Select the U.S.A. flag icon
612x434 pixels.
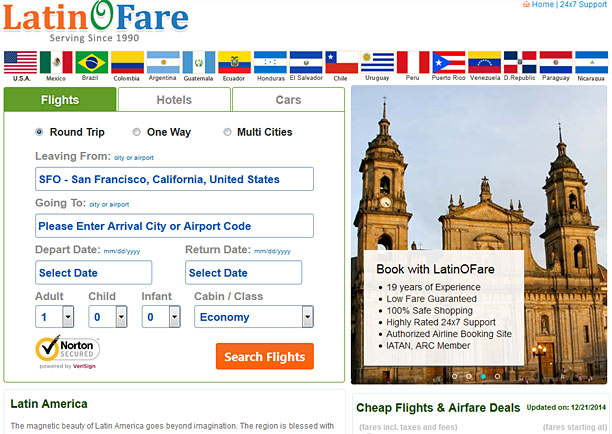(x=20, y=62)
